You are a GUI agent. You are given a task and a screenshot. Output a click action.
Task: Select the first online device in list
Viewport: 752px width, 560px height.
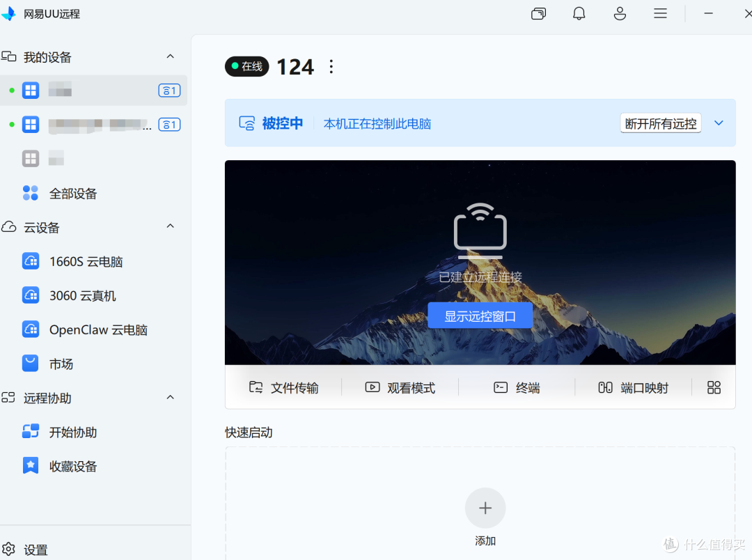93,91
